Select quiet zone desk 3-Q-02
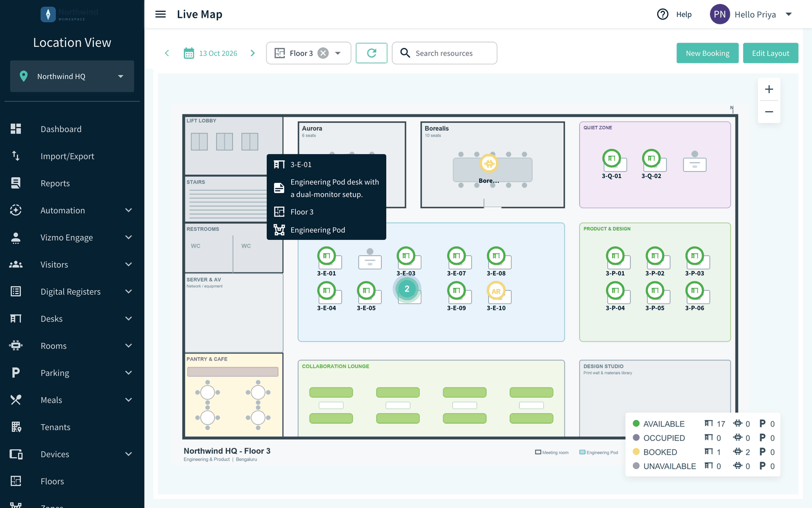Image resolution: width=812 pixels, height=508 pixels. coord(651,158)
